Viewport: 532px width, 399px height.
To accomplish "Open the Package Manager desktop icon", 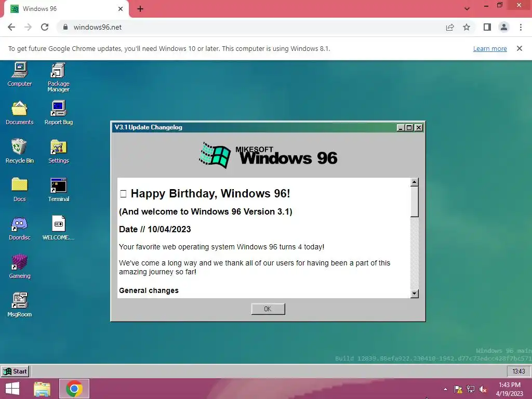I will pyautogui.click(x=58, y=77).
